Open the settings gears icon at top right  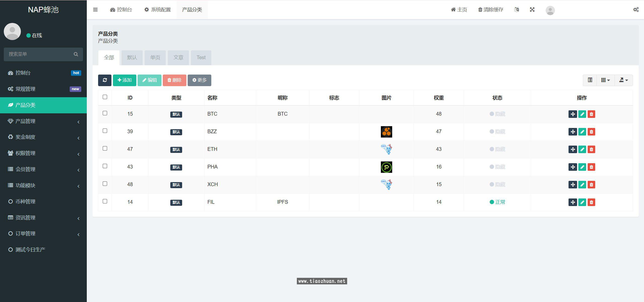pyautogui.click(x=636, y=10)
